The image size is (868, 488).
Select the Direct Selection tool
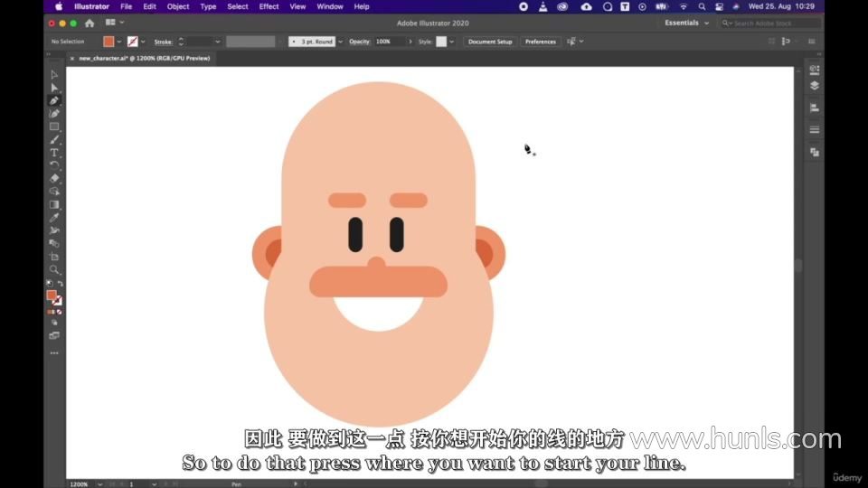pyautogui.click(x=54, y=88)
